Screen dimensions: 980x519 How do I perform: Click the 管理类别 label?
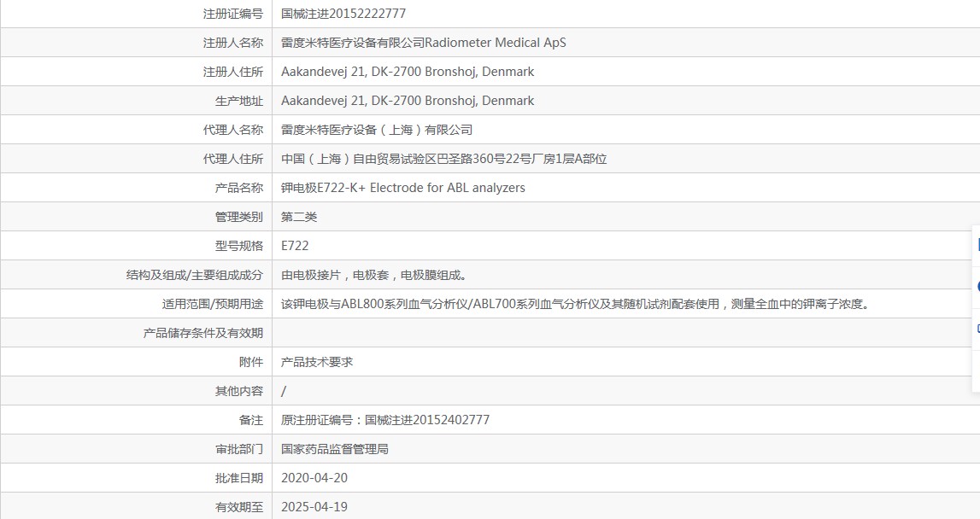tap(238, 217)
